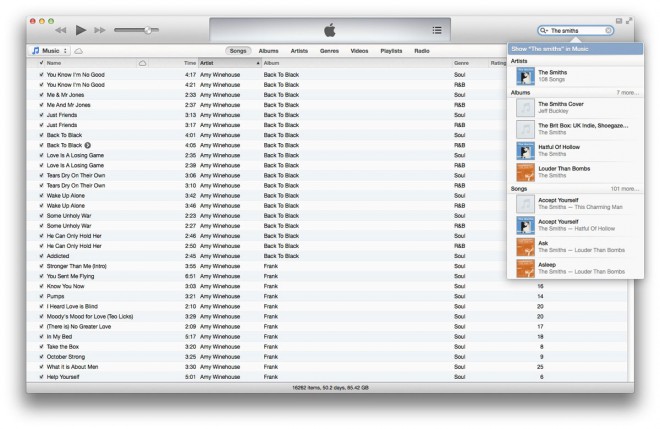This screenshot has width=660, height=429.
Task: Uncheck the Addicted song checkbox
Action: click(41, 255)
